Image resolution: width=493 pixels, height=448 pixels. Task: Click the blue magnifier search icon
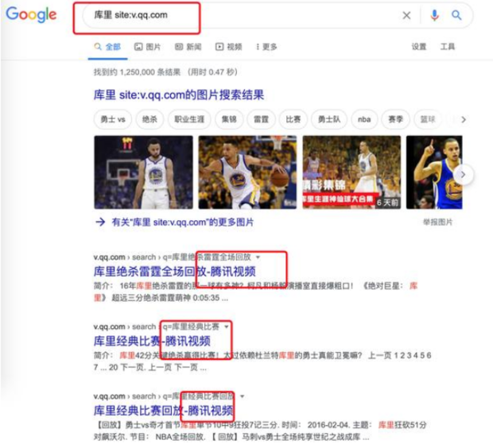pyautogui.click(x=456, y=15)
